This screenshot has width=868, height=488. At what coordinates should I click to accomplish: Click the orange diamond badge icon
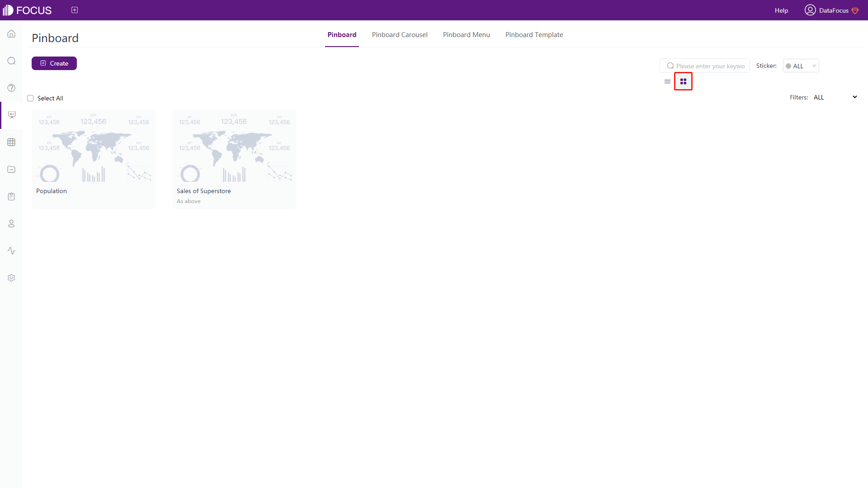click(855, 10)
